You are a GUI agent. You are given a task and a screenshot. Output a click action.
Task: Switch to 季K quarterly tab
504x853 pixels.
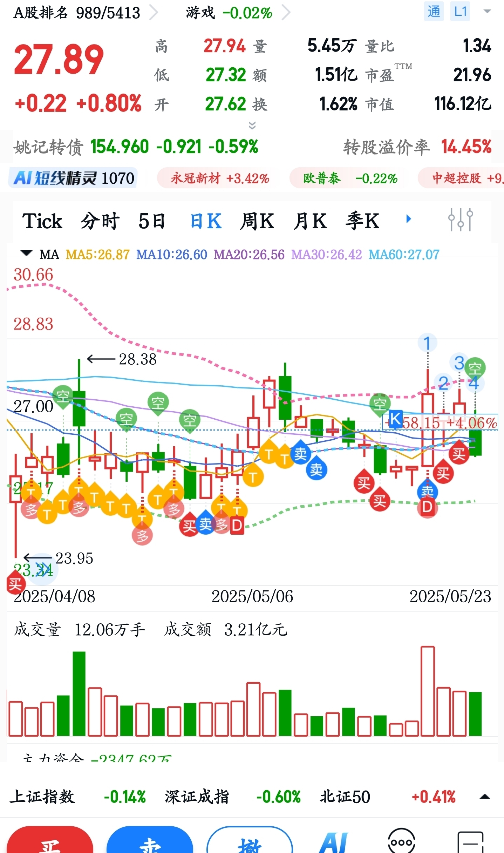(x=362, y=221)
